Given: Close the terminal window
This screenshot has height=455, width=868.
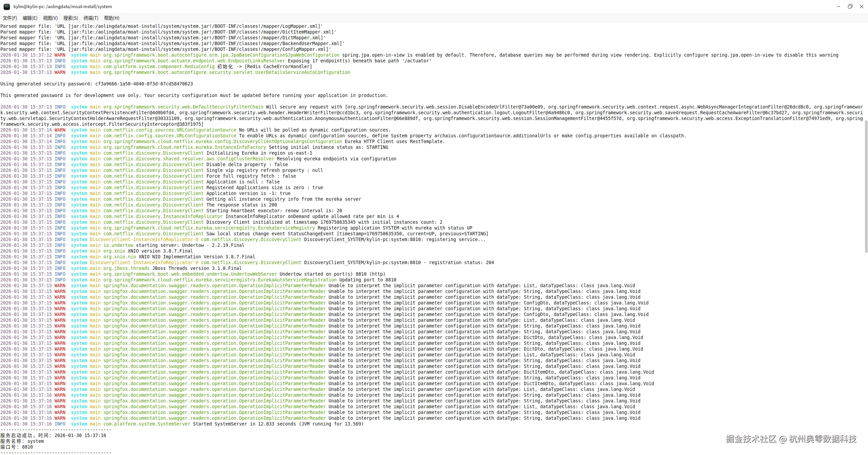Looking at the screenshot, I should click(862, 6).
